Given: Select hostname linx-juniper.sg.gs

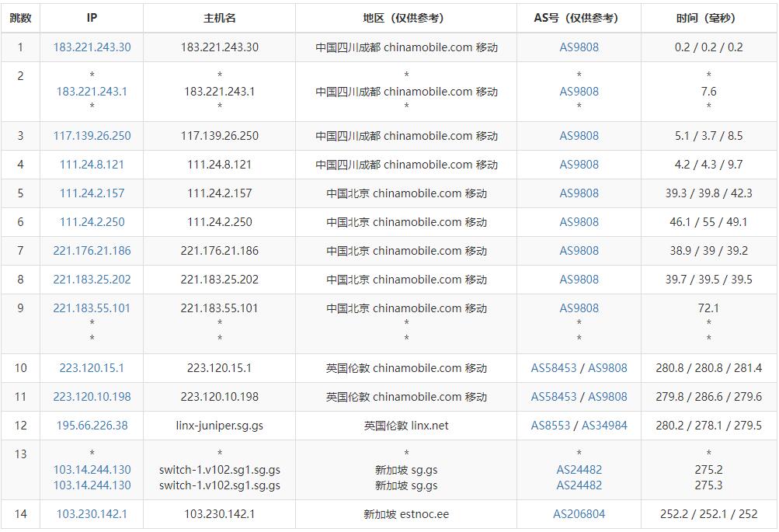Looking at the screenshot, I should [219, 426].
